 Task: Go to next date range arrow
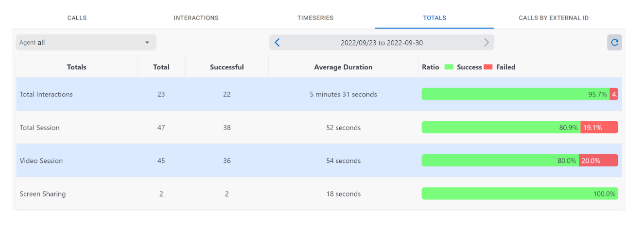(486, 43)
